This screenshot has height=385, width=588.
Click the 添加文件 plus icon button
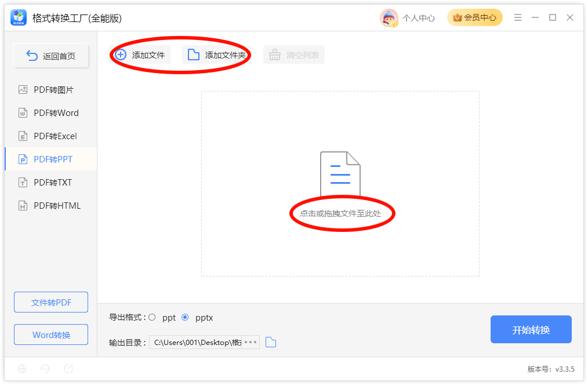(x=140, y=55)
